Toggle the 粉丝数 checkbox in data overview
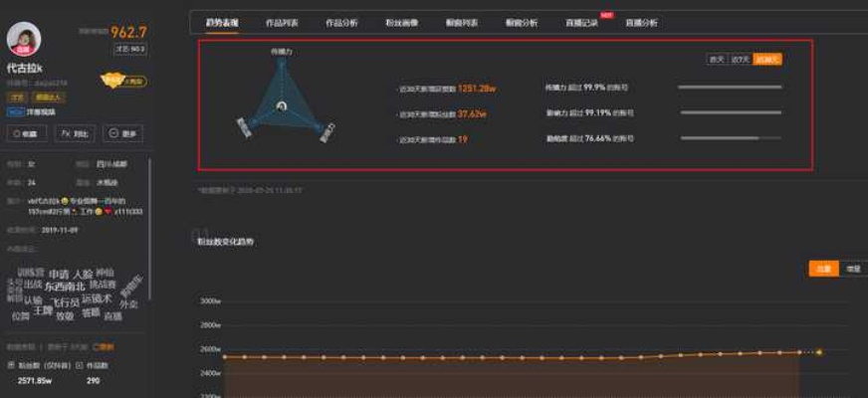Image resolution: width=868 pixels, height=398 pixels. 11,365
